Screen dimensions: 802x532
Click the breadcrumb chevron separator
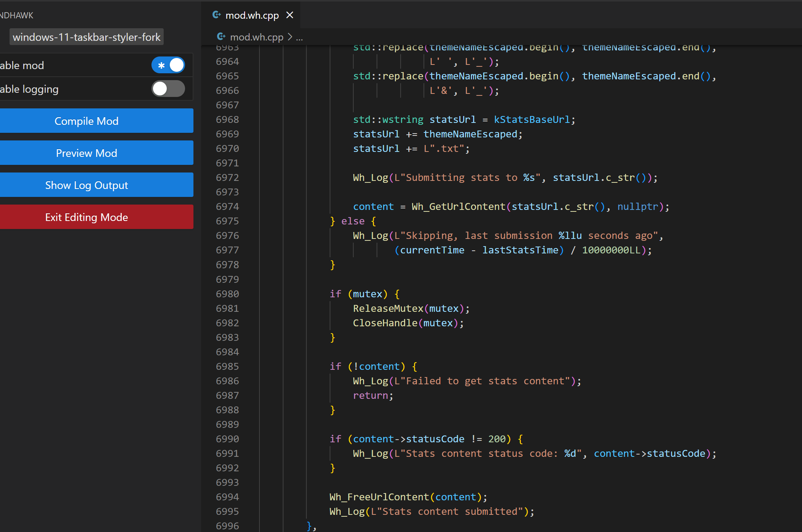[x=290, y=37]
